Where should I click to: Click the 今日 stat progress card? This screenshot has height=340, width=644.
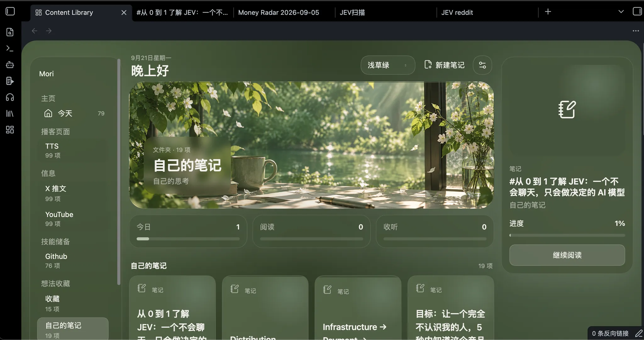click(x=188, y=231)
